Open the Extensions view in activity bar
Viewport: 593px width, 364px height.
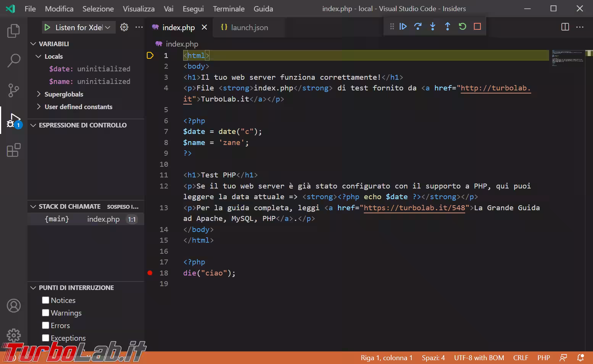pyautogui.click(x=14, y=150)
